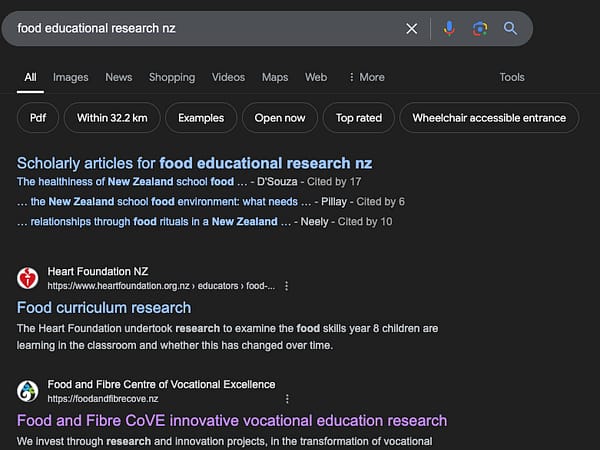The width and height of the screenshot is (600, 450).
Task: Select the Pdf filter chip
Action: pyautogui.click(x=38, y=118)
